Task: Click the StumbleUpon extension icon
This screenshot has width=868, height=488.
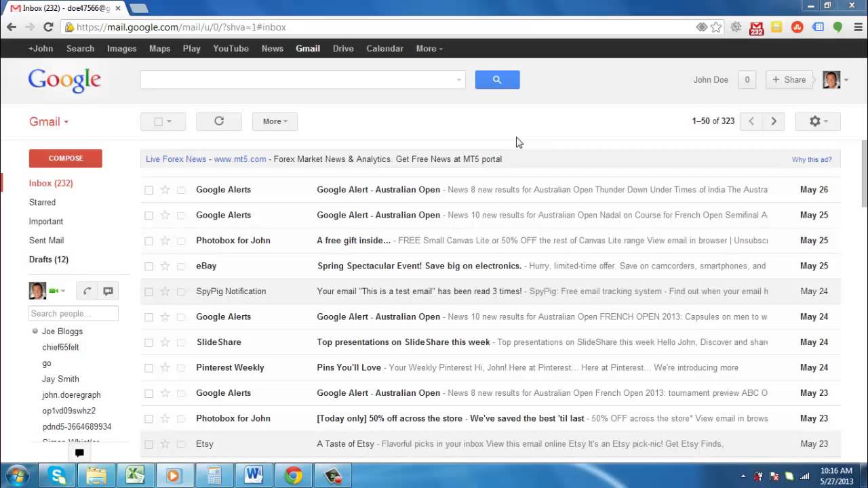Action: (797, 27)
